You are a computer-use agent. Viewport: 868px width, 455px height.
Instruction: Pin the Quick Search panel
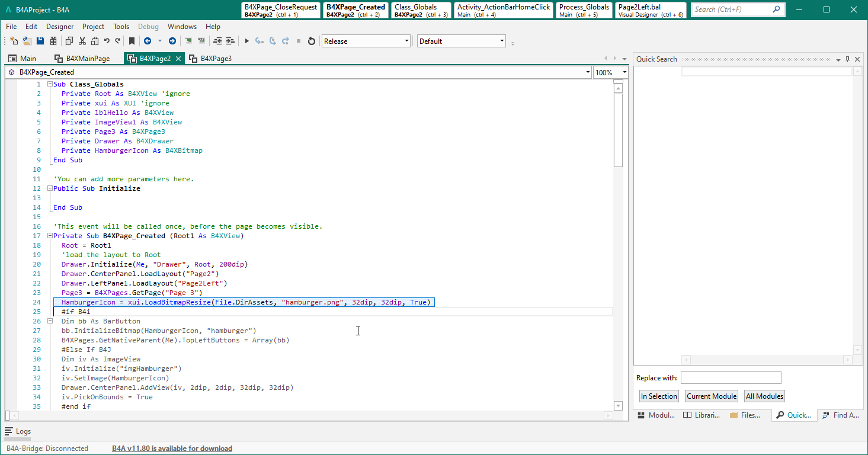pyautogui.click(x=847, y=59)
